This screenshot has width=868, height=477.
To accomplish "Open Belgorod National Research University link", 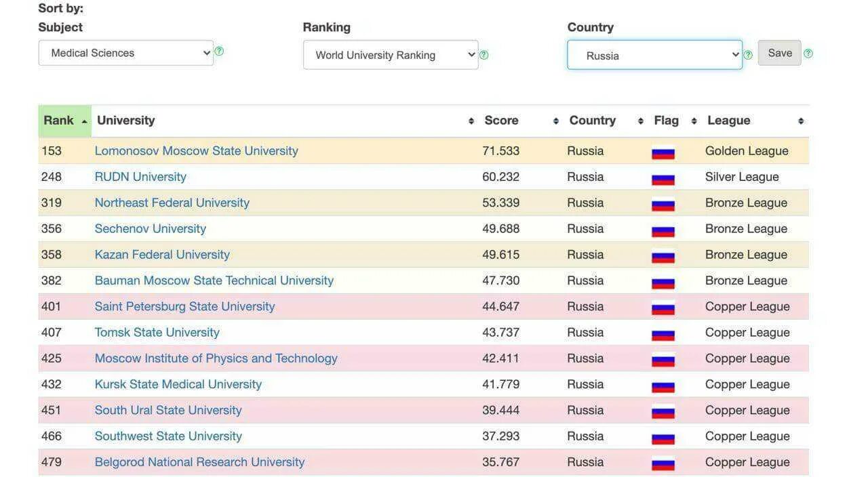I will [199, 462].
